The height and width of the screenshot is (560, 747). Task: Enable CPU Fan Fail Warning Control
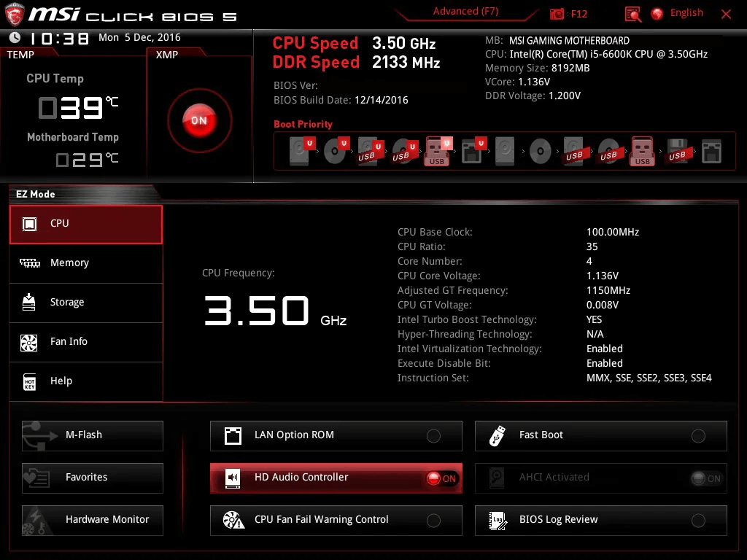(433, 521)
